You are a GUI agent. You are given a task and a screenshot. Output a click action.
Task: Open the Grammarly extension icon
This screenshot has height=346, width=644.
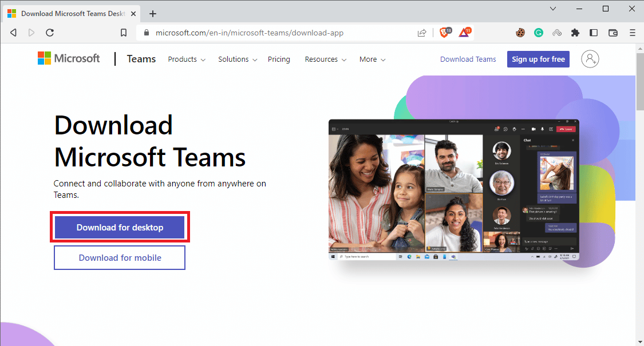[x=539, y=33]
